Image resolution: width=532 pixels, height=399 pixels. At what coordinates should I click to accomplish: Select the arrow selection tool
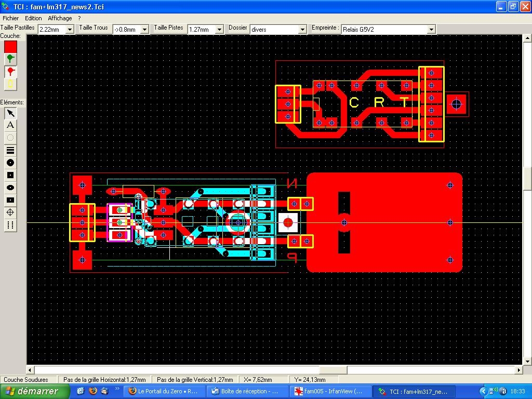pyautogui.click(x=10, y=113)
